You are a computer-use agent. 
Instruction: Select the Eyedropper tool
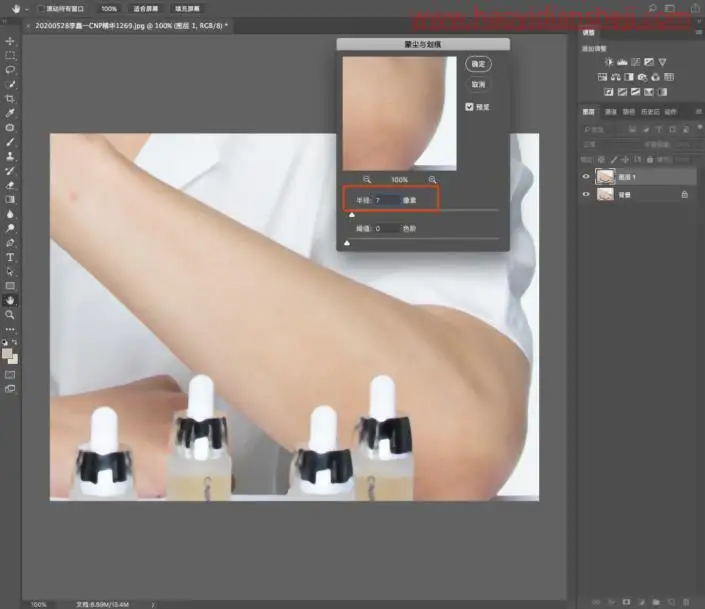tap(10, 113)
